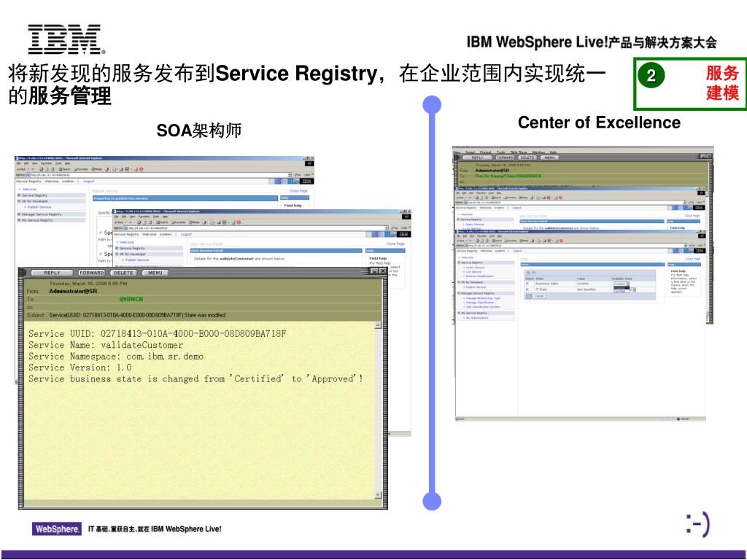Click Close Page in left View Service Detail browser
Screen dimensions: 747x560
395,244
